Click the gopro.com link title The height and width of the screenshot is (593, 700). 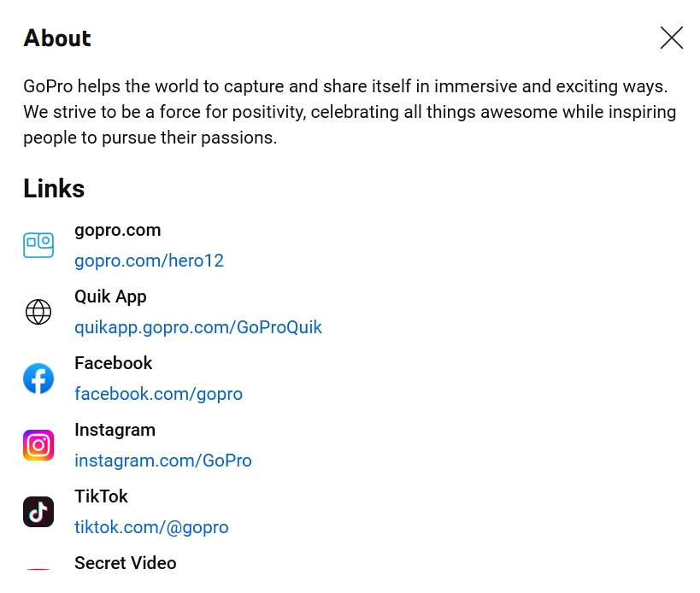117,230
